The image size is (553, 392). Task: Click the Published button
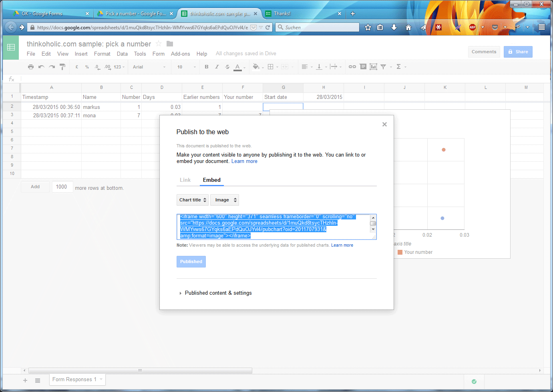[191, 261]
